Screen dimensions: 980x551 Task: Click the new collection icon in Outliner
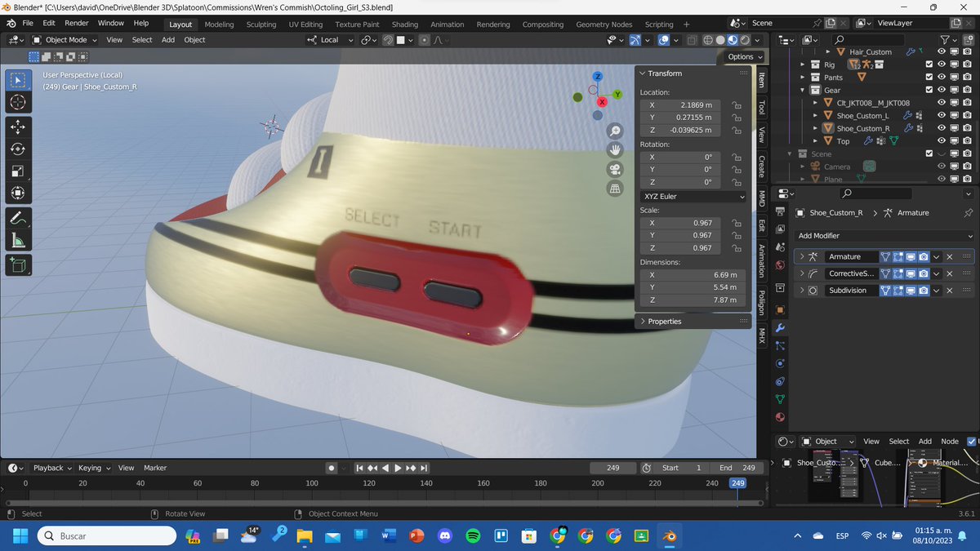click(968, 39)
